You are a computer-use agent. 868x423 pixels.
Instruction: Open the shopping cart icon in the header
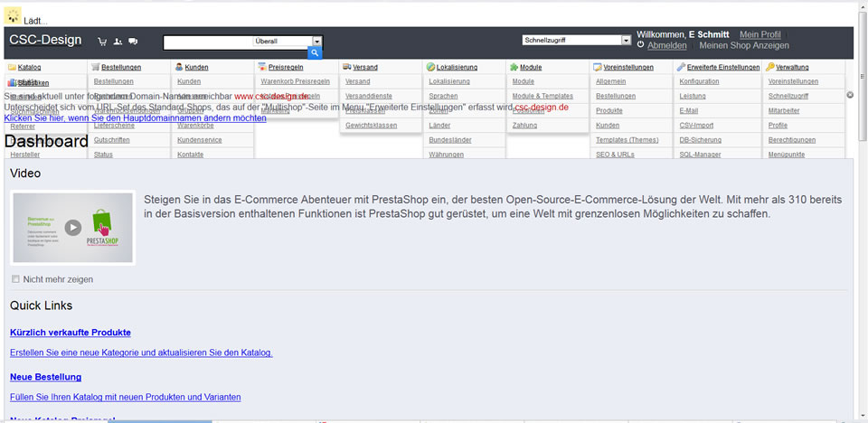pos(102,42)
